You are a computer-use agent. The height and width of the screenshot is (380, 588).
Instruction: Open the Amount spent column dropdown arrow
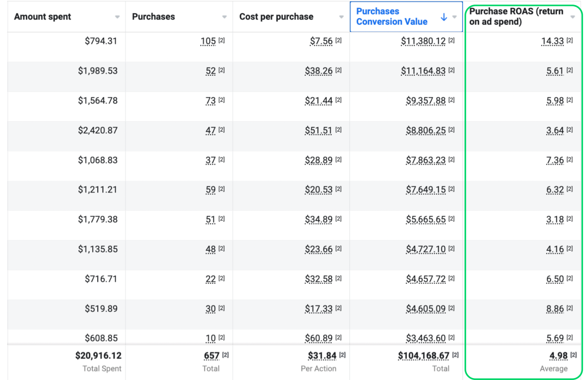pos(117,17)
